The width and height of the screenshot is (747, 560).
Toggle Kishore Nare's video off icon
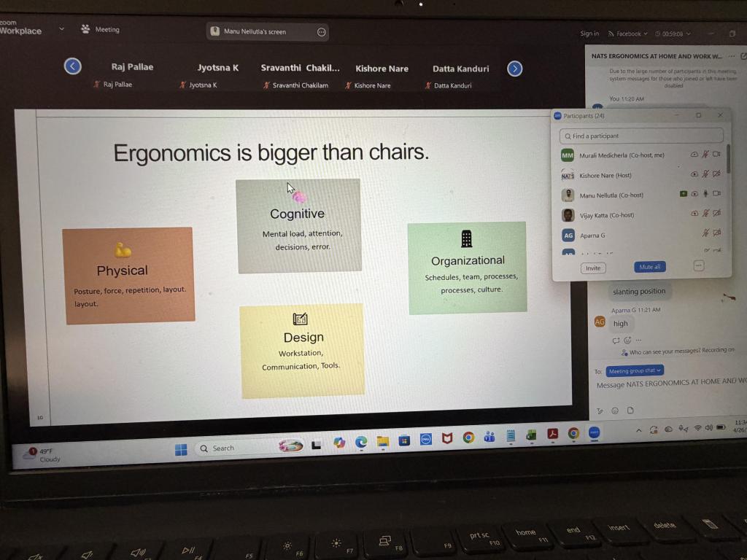716,174
